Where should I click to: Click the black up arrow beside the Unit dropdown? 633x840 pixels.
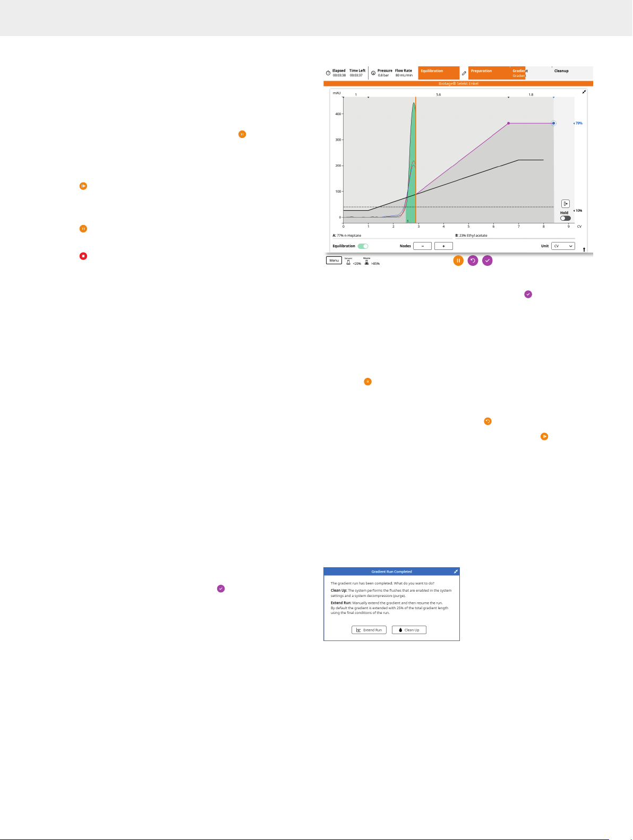click(x=584, y=249)
